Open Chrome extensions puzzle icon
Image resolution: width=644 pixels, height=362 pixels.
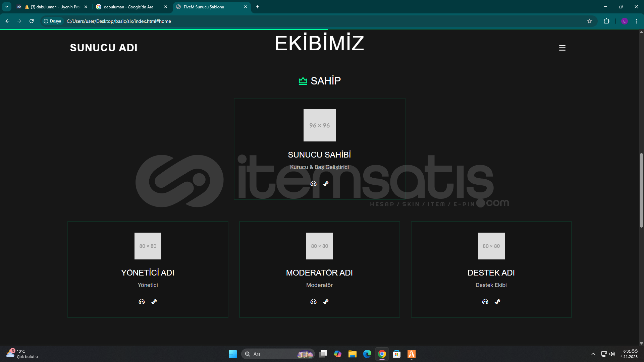pos(606,21)
